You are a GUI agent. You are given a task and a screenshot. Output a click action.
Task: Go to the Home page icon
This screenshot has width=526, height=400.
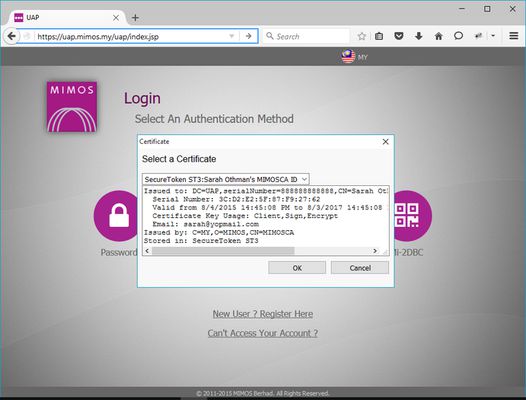click(x=438, y=36)
